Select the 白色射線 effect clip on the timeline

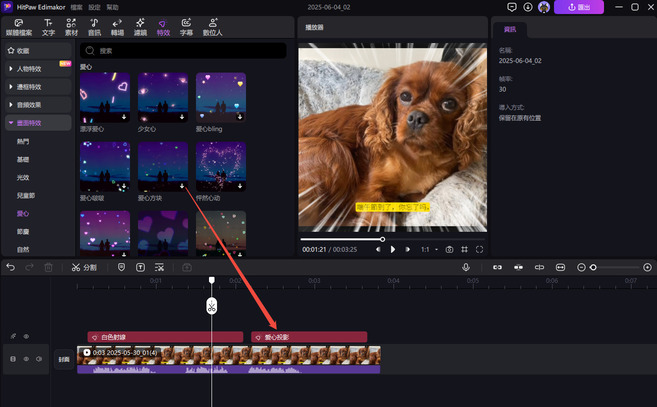(x=165, y=337)
